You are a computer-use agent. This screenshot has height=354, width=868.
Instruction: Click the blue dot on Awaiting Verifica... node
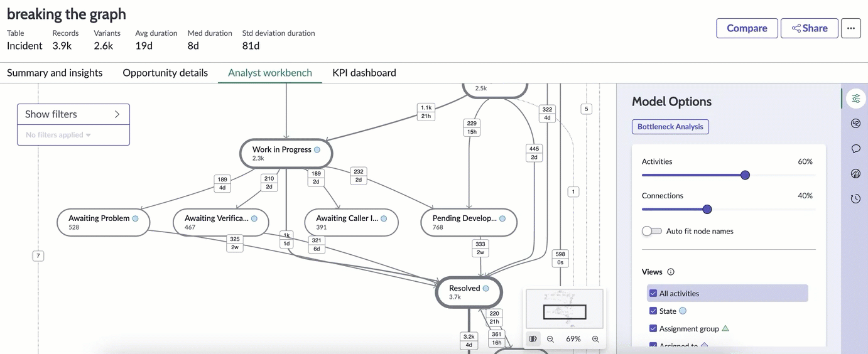click(x=254, y=218)
